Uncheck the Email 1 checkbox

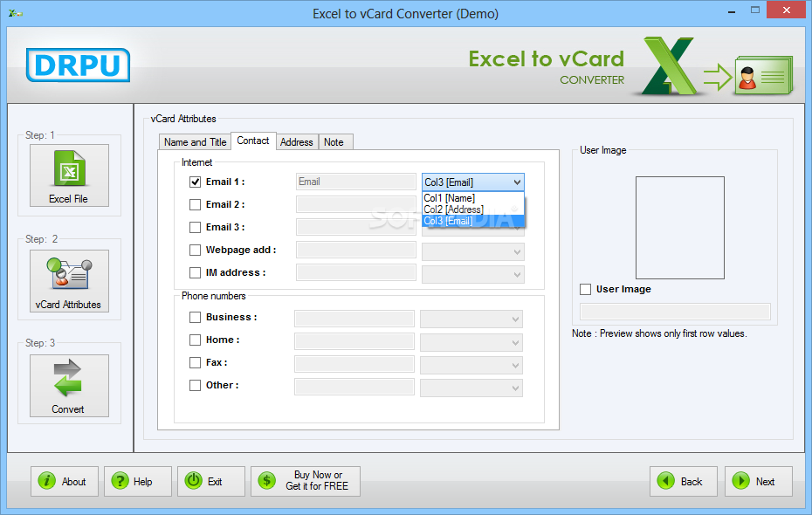pos(196,182)
